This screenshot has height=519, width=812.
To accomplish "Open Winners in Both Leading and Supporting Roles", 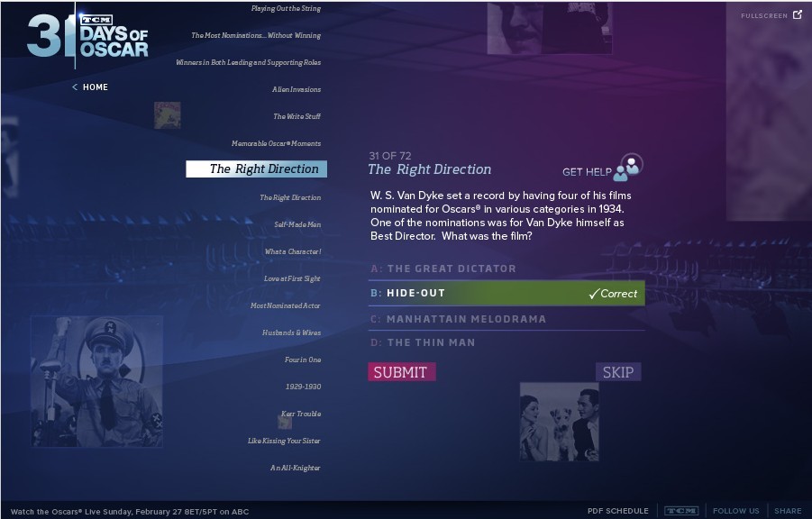I will click(248, 62).
